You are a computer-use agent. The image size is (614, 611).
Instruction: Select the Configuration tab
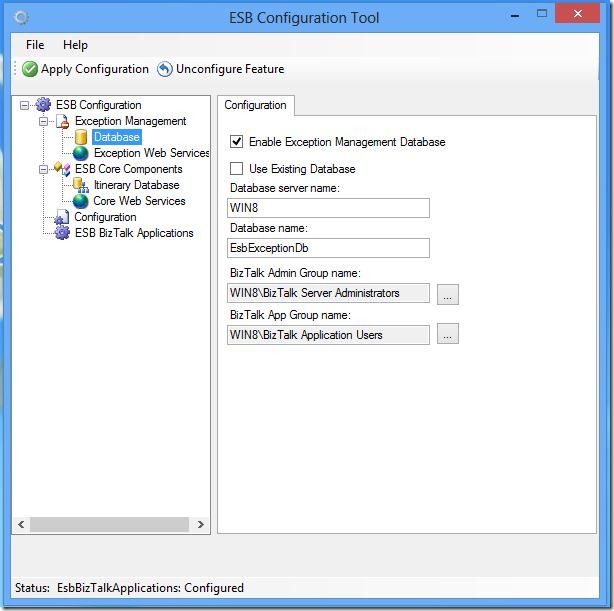click(x=255, y=105)
